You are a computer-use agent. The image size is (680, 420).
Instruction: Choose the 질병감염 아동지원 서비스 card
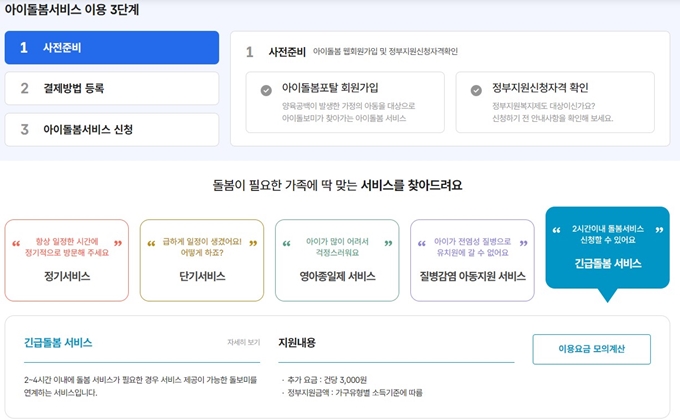(473, 260)
